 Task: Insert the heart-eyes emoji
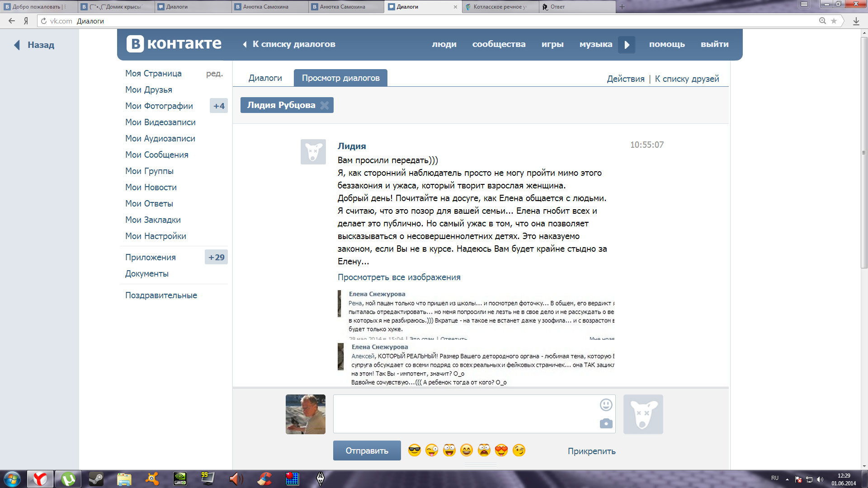coord(501,450)
